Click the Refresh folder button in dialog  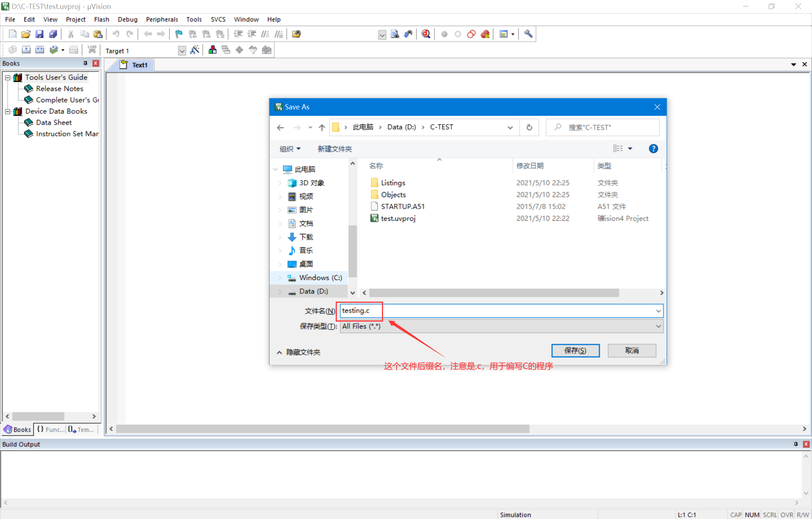(529, 127)
